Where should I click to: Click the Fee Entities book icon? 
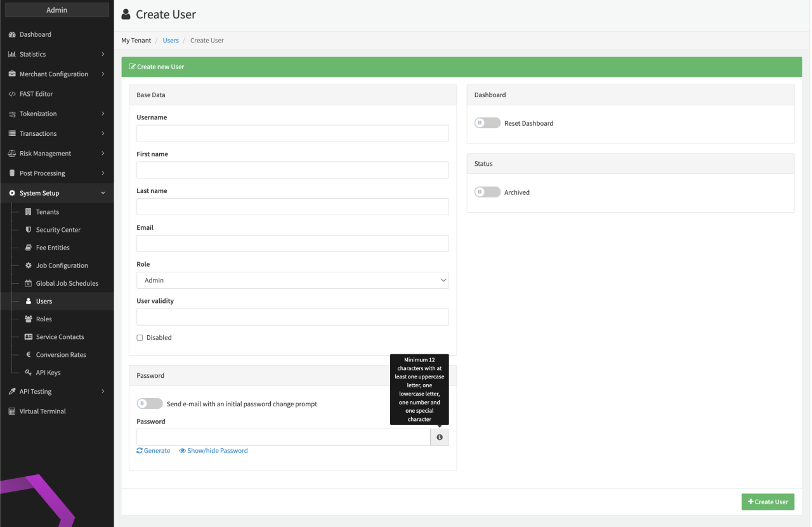point(28,248)
